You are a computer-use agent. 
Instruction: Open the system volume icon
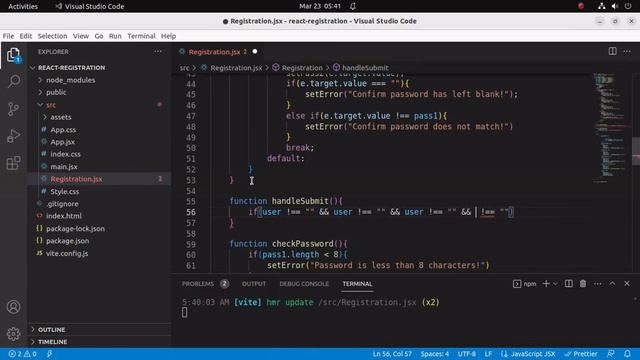coord(615,6)
